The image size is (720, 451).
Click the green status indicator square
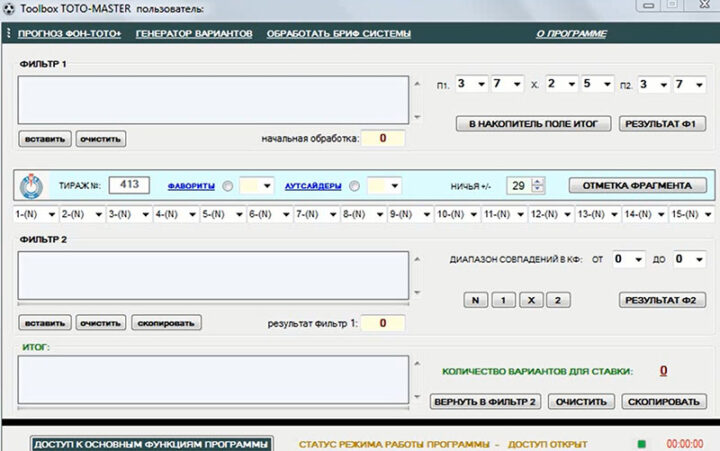click(x=641, y=443)
